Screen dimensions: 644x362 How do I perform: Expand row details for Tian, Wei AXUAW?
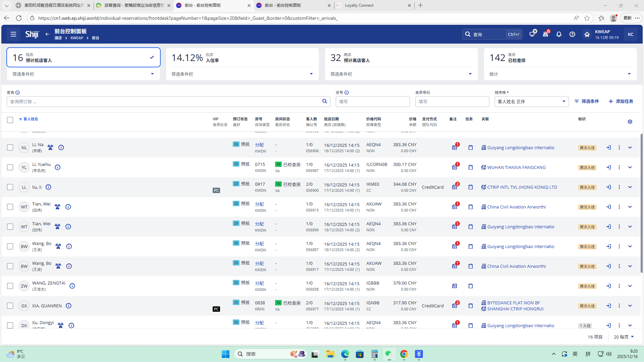pyautogui.click(x=630, y=207)
